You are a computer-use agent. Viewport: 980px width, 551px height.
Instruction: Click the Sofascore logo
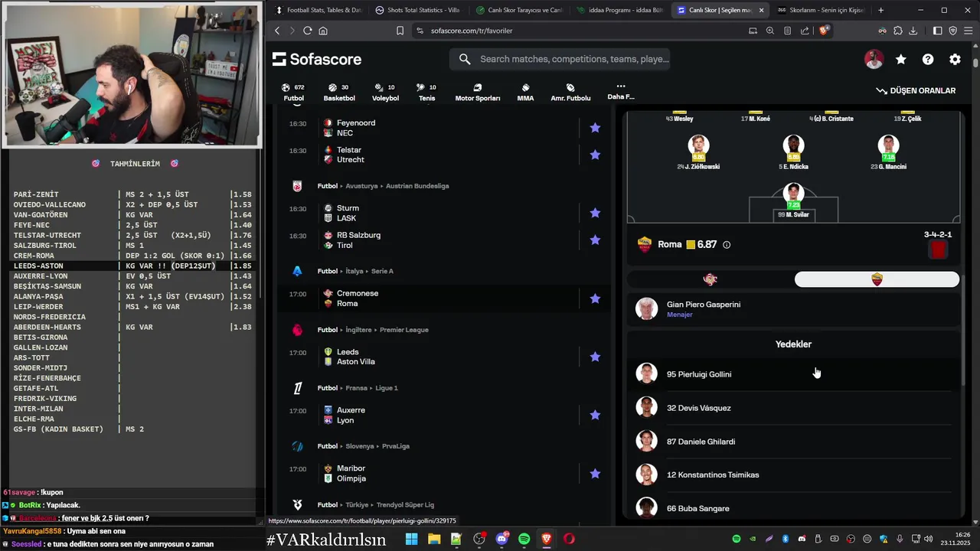[317, 60]
